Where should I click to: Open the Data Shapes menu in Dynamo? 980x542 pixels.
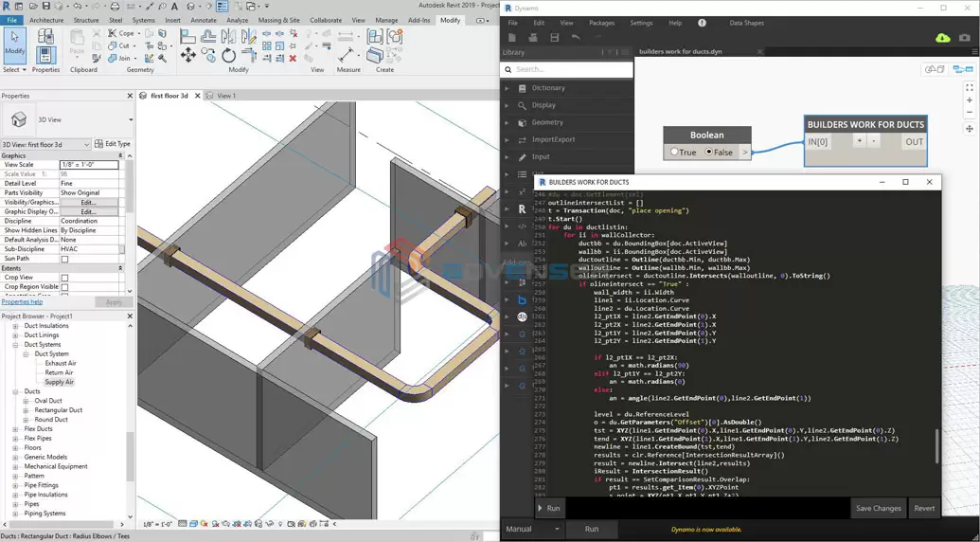pos(746,23)
